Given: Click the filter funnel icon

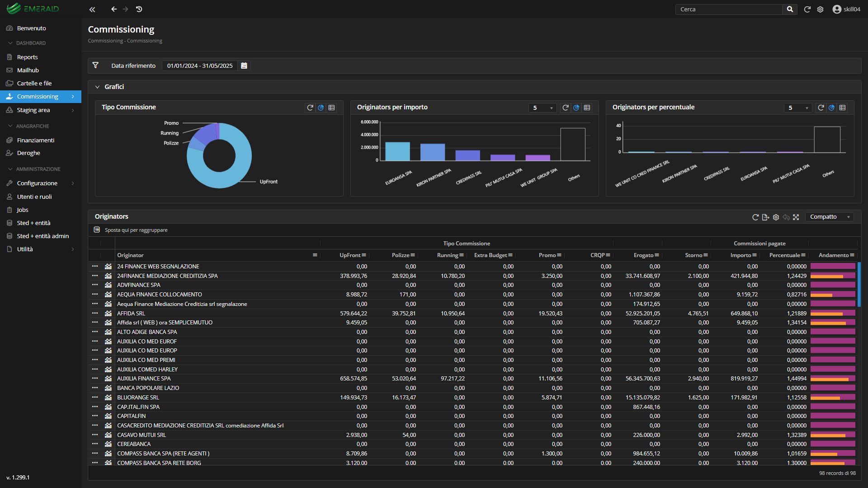Looking at the screenshot, I should coord(95,66).
